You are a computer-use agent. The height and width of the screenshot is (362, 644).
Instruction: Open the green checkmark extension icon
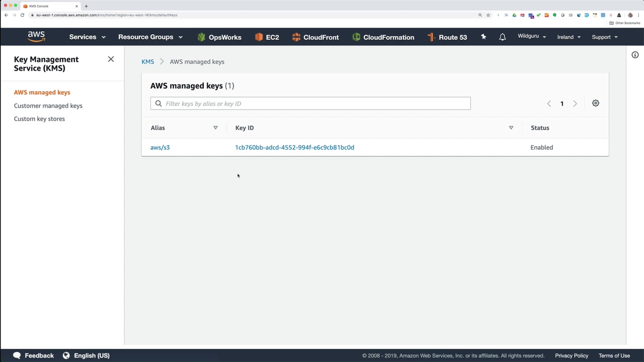(x=538, y=15)
